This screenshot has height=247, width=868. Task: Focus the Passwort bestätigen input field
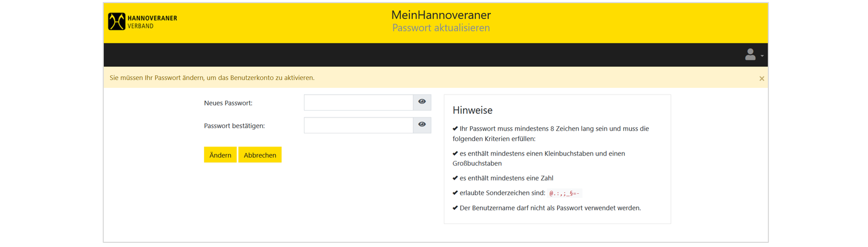(358, 125)
